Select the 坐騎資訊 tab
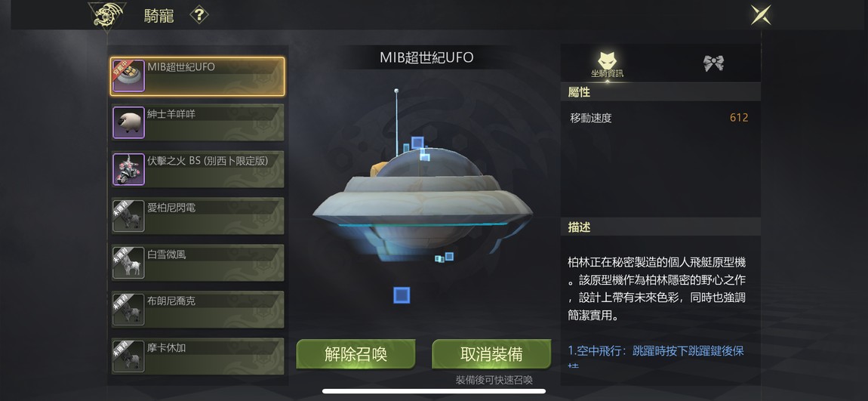This screenshot has height=401, width=868. [x=608, y=64]
